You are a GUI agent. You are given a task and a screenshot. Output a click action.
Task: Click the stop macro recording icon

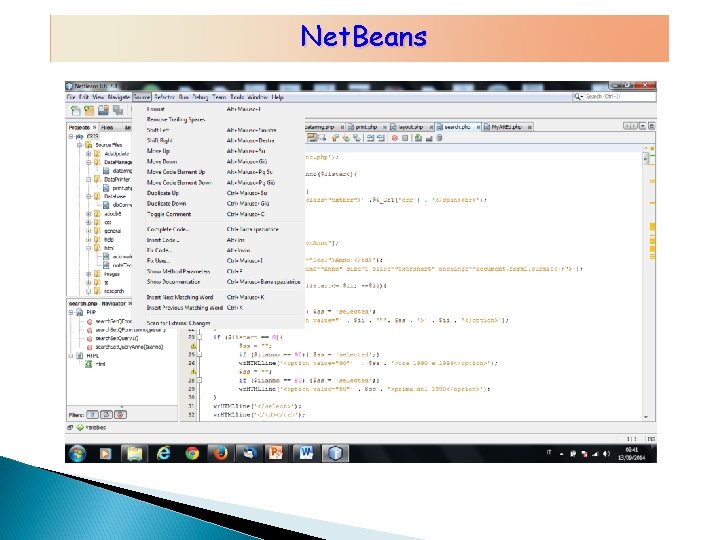click(405, 138)
